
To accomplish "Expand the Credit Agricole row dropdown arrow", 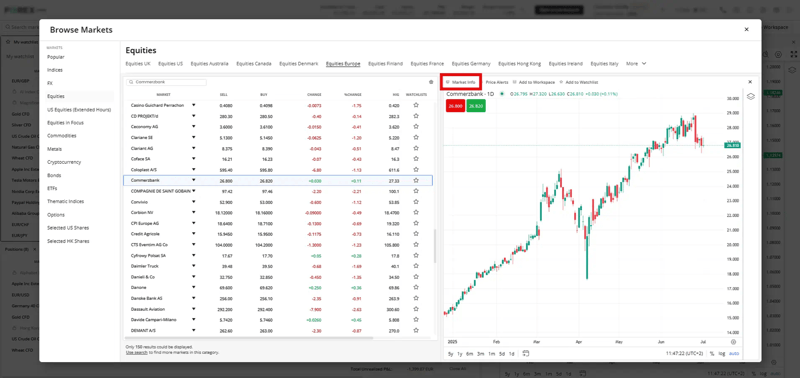I will click(x=193, y=234).
